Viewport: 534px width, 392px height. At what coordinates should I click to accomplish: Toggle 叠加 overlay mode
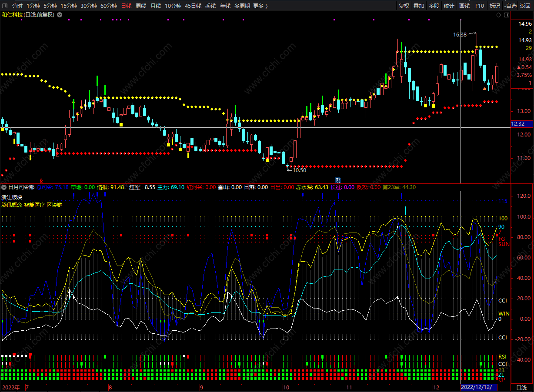(418, 6)
